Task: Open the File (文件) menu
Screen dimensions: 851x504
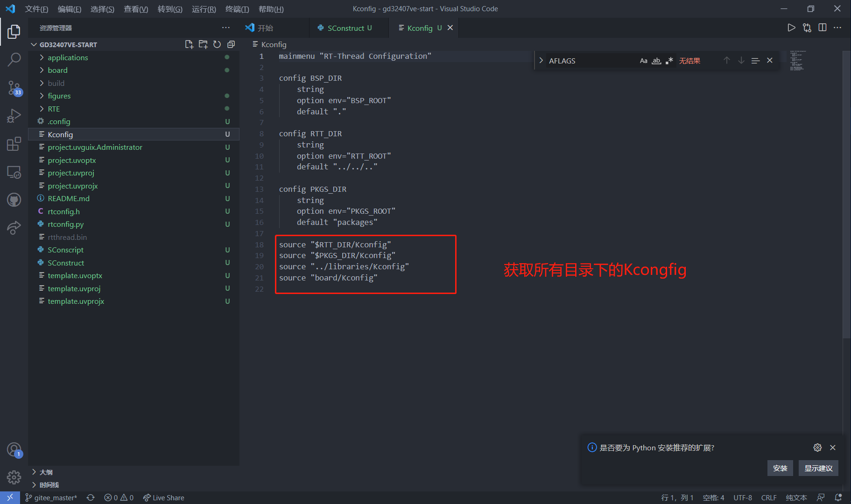Action: (36, 9)
